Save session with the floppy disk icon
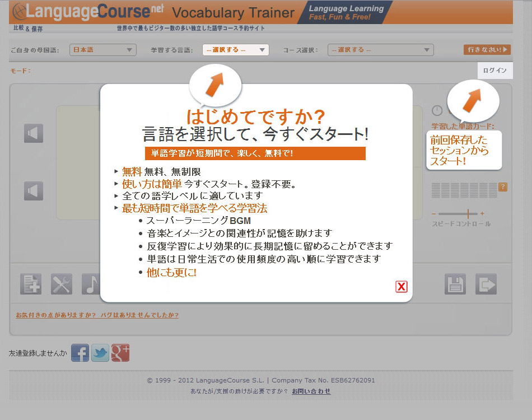The image size is (532, 420). 455,284
